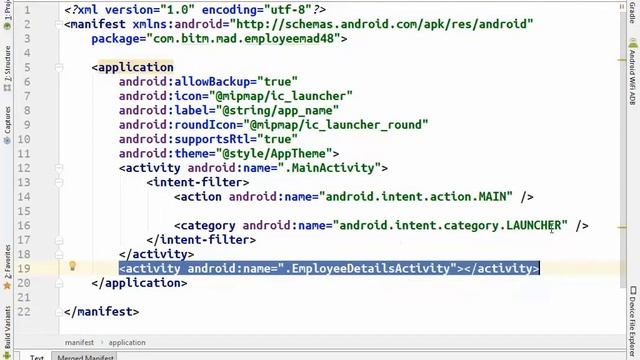Click gutter line number 12
Image resolution: width=640 pixels, height=360 pixels.
click(24, 168)
